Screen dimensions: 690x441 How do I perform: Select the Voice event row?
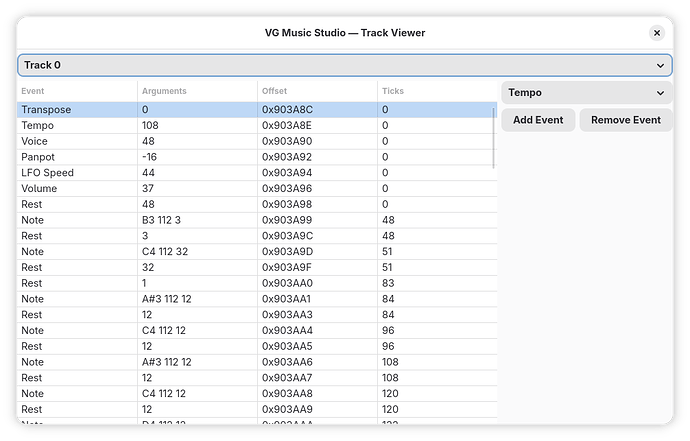click(x=257, y=141)
